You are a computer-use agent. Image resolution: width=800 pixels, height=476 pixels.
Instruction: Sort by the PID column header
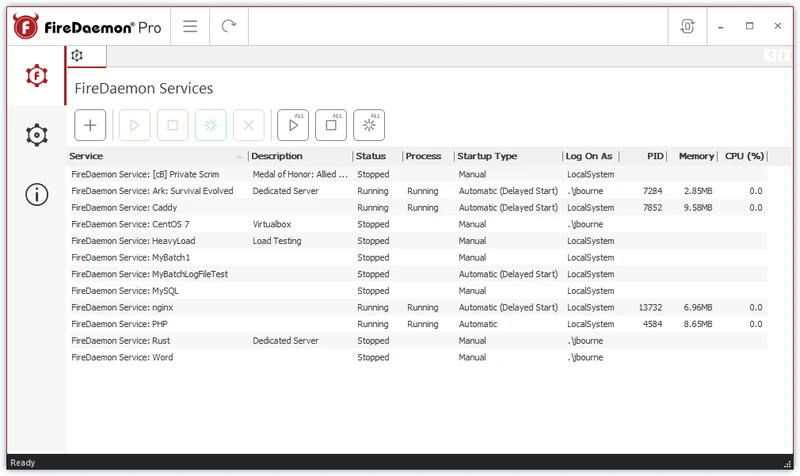(x=644, y=156)
